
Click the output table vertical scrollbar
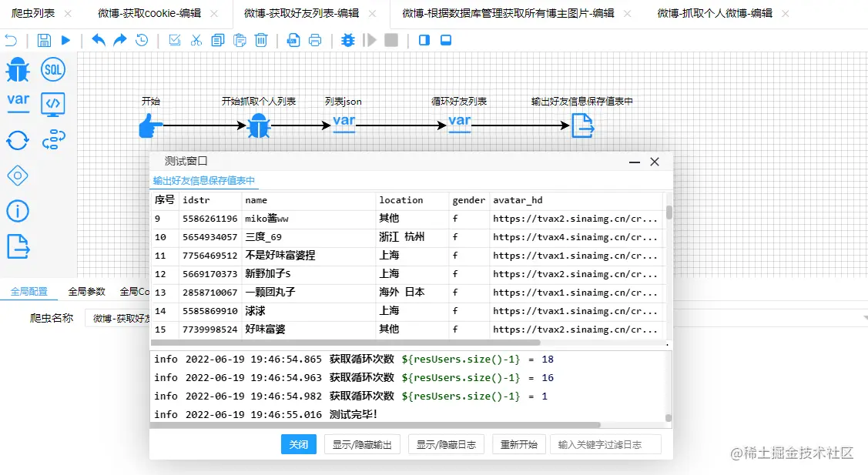[x=669, y=212]
